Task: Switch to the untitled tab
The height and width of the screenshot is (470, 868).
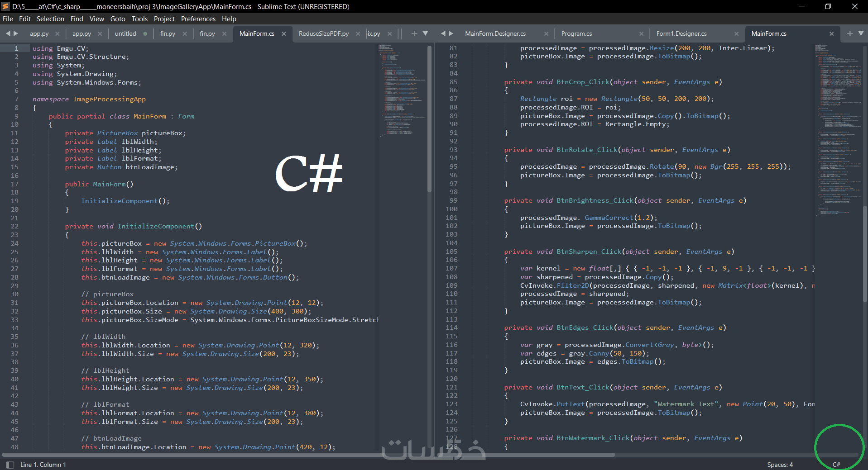Action: (x=125, y=33)
